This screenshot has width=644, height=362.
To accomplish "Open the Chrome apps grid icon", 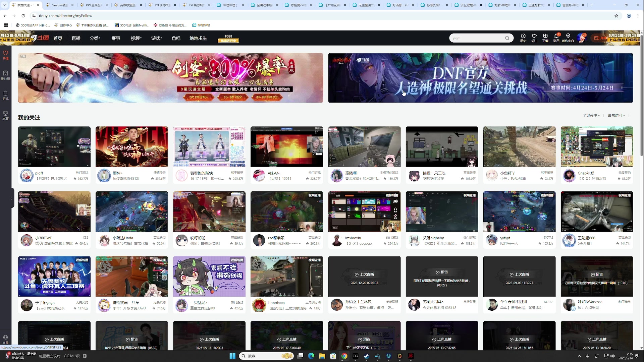I will (6, 25).
